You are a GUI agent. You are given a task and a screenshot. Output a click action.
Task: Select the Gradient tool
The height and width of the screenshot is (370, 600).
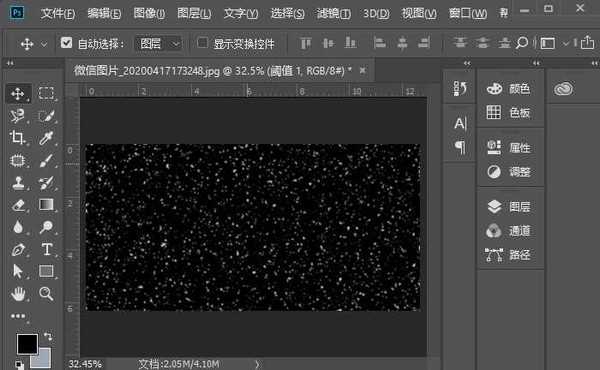[46, 204]
